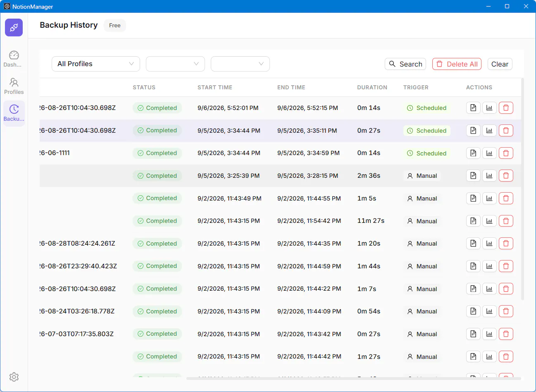Click the 9/6/2026, 5:52:01 PM start time
536x392 pixels.
coord(228,108)
